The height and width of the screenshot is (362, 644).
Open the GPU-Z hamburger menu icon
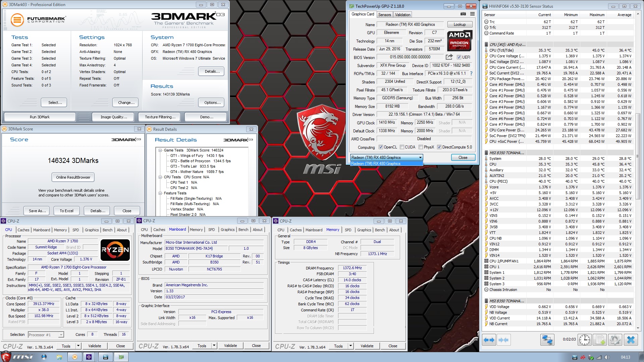coord(472,14)
